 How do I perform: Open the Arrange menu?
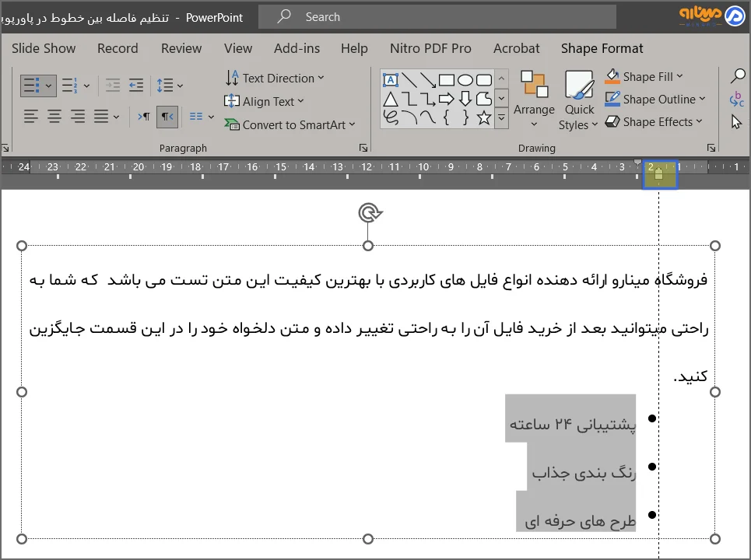point(534,99)
